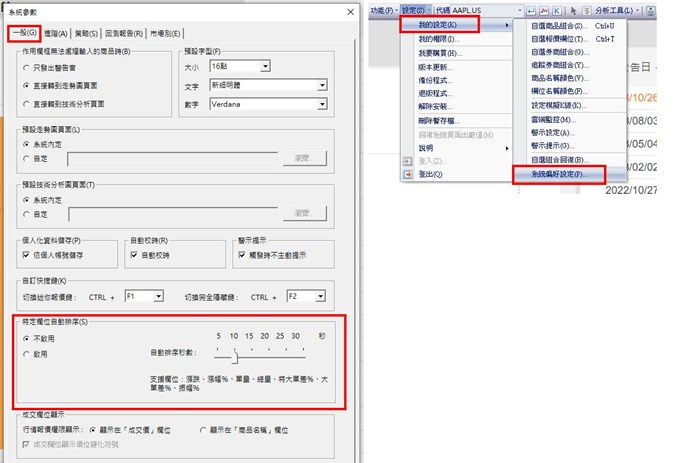
Task: Expand the 分析工具(L) menu
Action: point(617,11)
